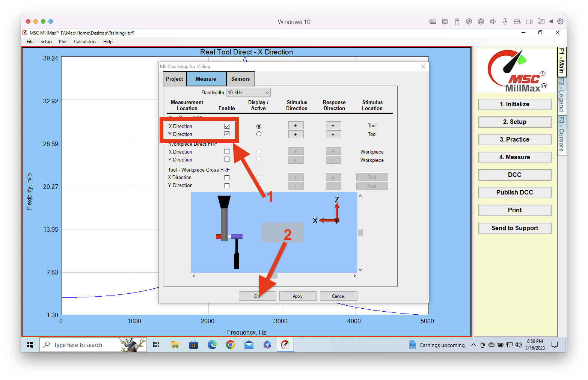
Task: Open Microsoft Edge from the taskbar
Action: pos(212,345)
